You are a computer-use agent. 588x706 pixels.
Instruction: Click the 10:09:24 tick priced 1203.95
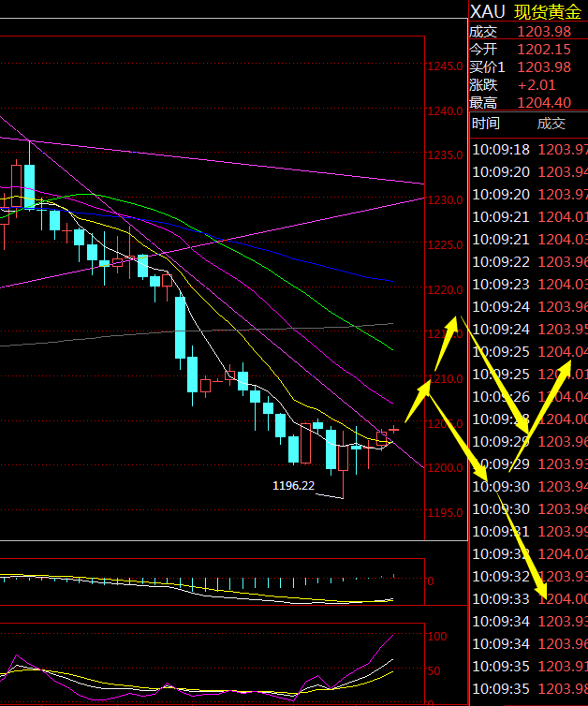point(529,330)
